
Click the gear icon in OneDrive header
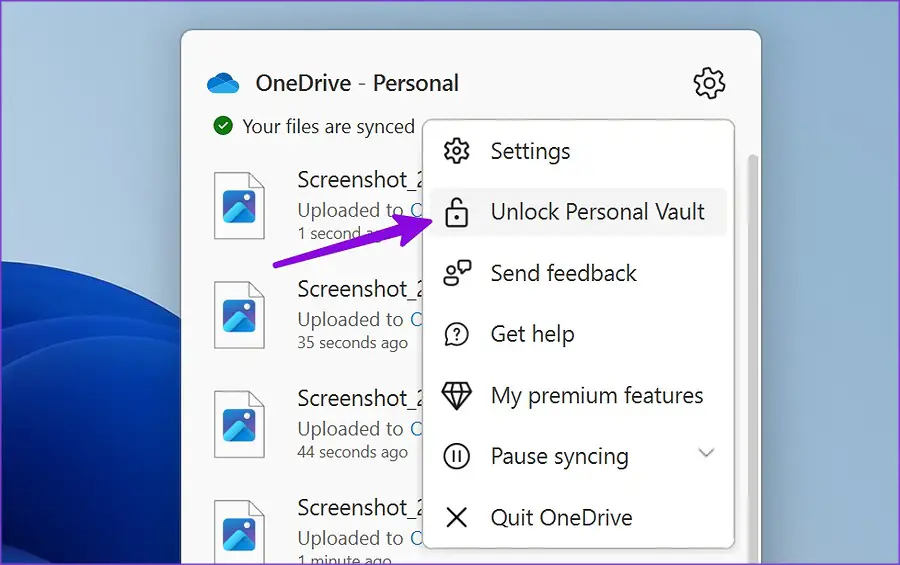pyautogui.click(x=709, y=83)
